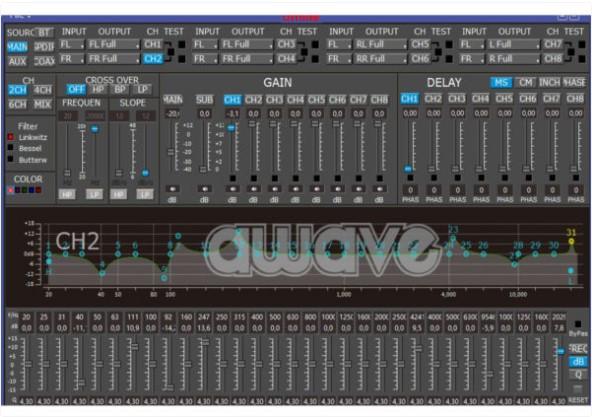
Task: Pick the pink color swatch under COLOR
Action: (11, 190)
